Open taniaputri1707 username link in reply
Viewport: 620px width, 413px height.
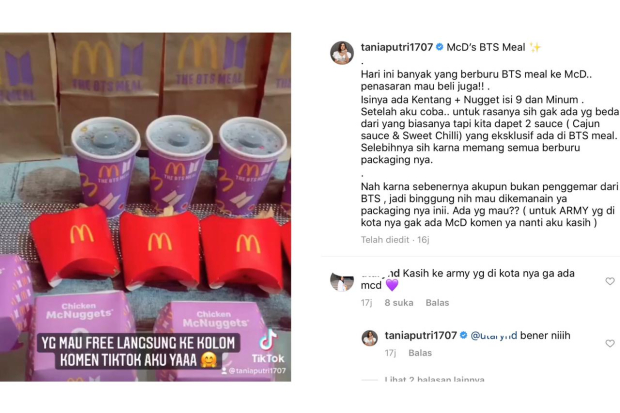click(421, 335)
